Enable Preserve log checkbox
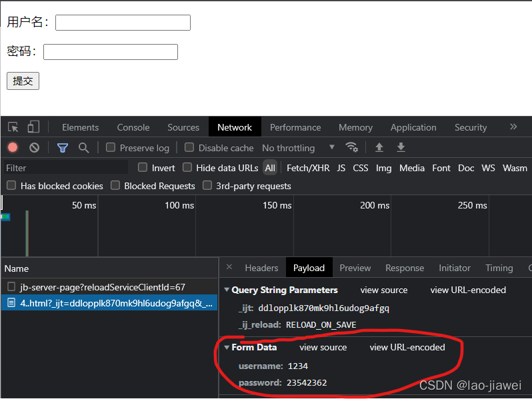This screenshot has width=532, height=399. [x=111, y=147]
